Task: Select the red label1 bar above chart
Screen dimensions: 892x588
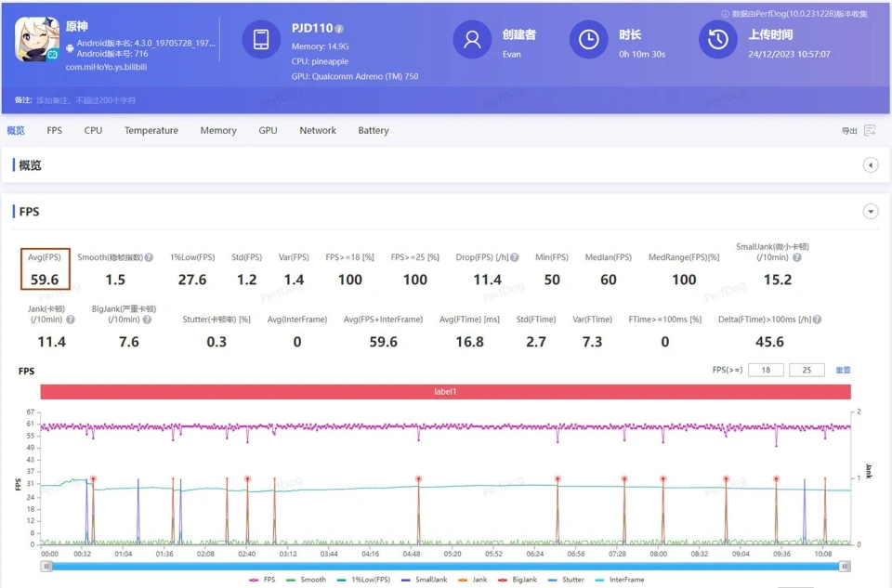Action: tap(445, 392)
